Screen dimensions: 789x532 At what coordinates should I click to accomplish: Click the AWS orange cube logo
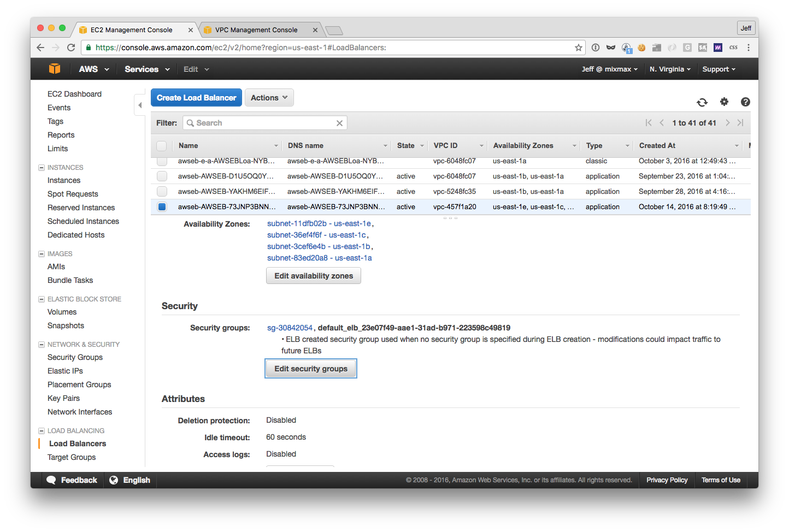(55, 69)
